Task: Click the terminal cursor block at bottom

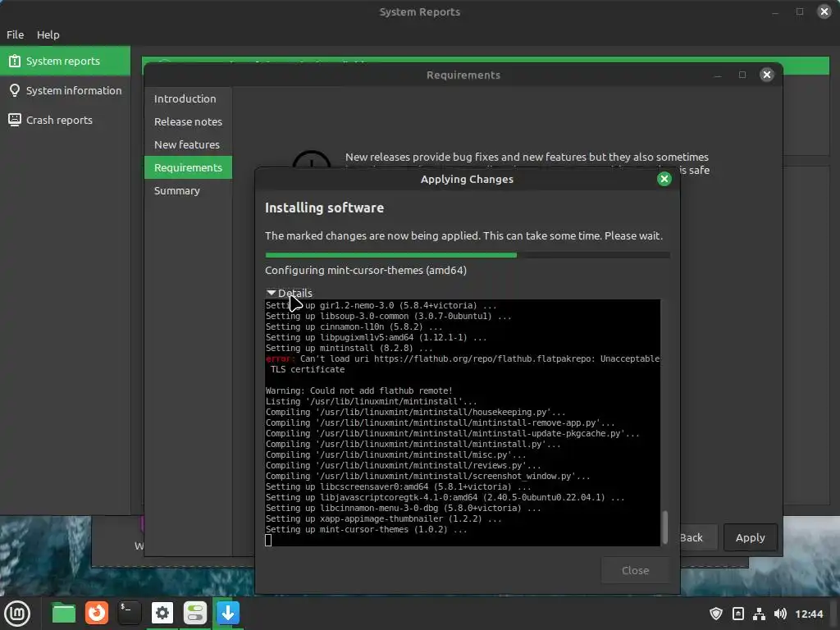Action: click(x=268, y=541)
